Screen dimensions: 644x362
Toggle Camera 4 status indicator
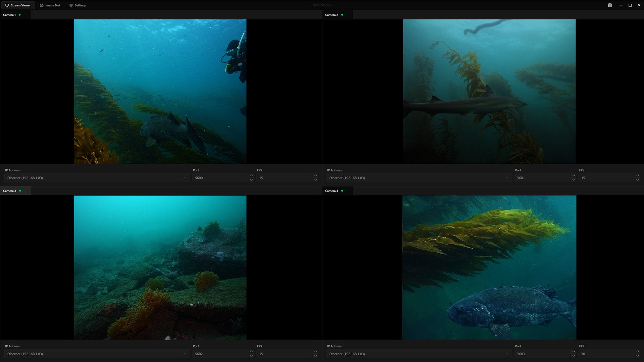pos(342,191)
